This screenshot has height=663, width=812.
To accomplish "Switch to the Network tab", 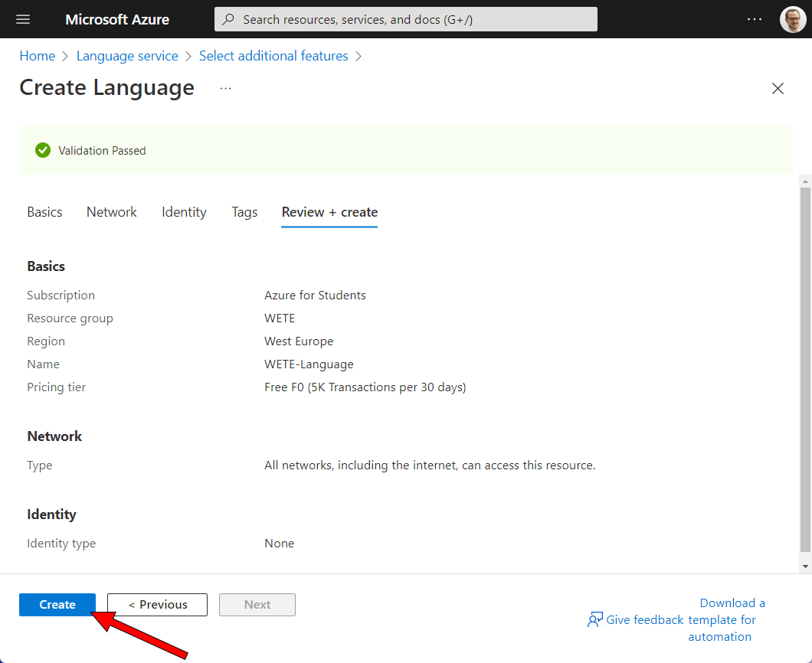I will [111, 212].
